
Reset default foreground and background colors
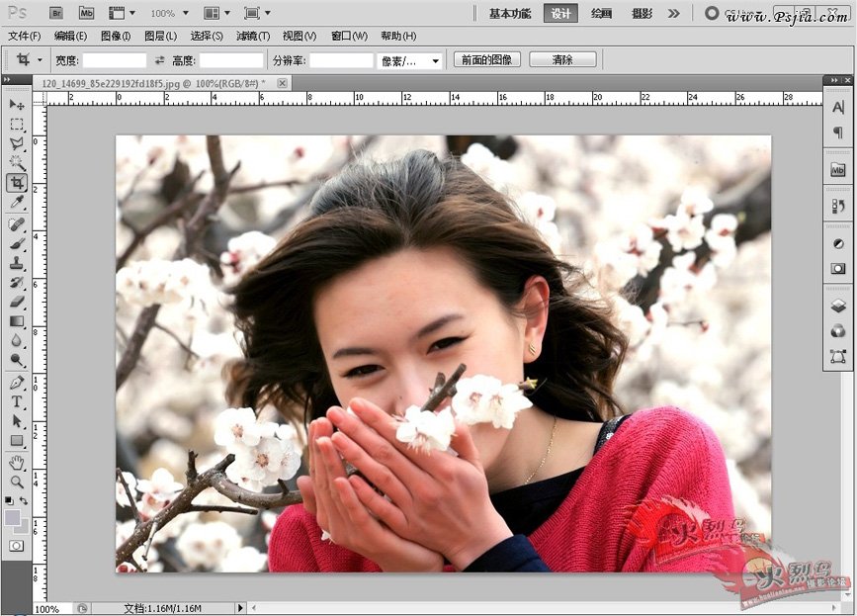[8, 501]
